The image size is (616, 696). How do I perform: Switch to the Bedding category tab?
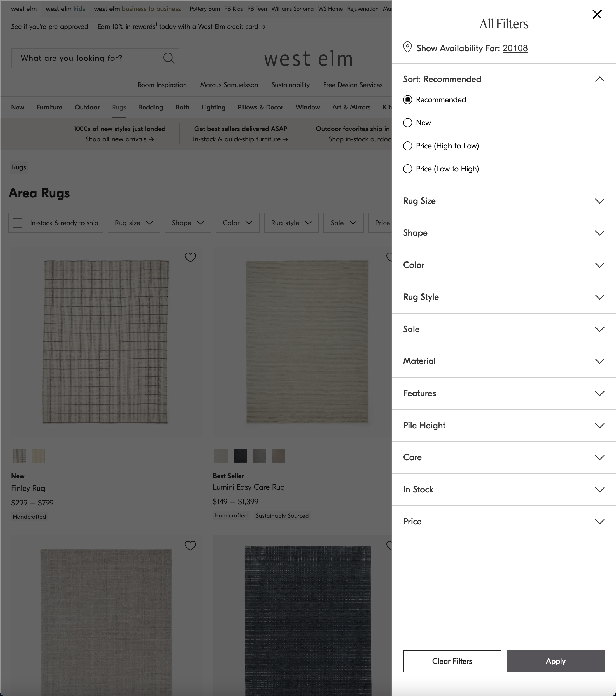151,107
